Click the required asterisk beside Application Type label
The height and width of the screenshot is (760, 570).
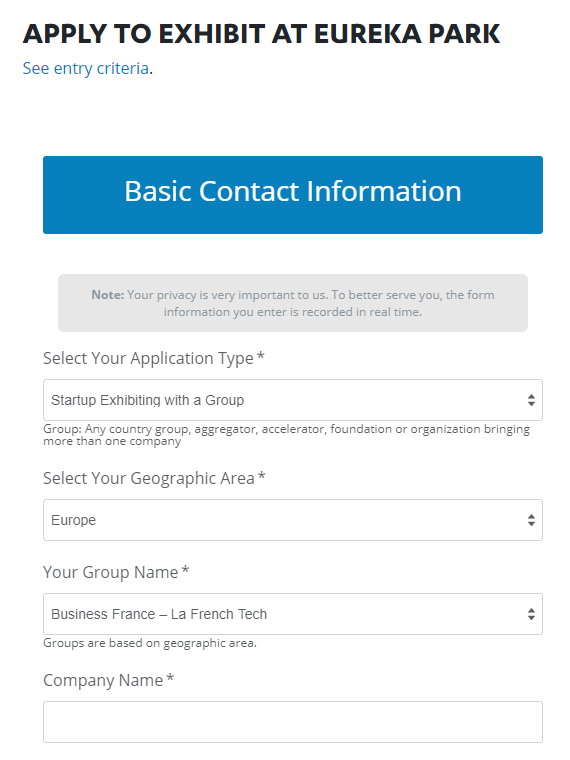261,356
